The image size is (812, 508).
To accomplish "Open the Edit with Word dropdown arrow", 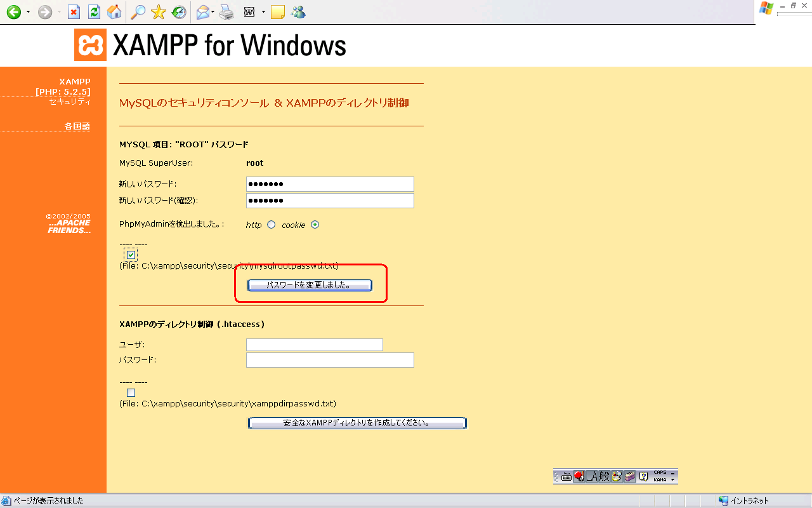I will (x=263, y=12).
